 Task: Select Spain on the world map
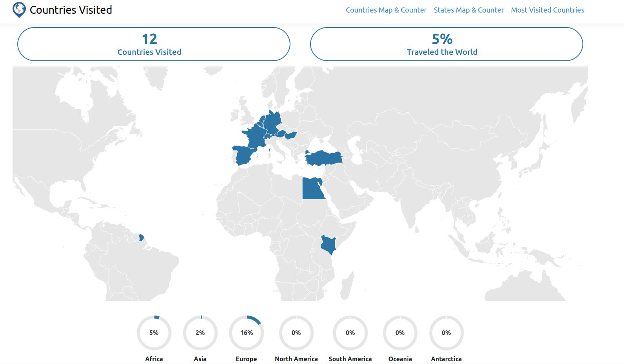click(244, 155)
